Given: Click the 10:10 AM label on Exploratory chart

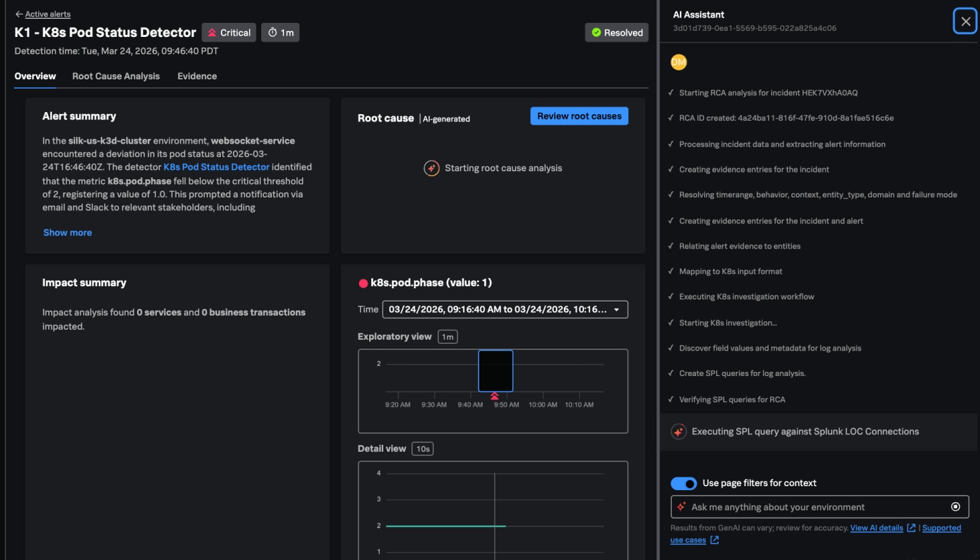Looking at the screenshot, I should 579,405.
